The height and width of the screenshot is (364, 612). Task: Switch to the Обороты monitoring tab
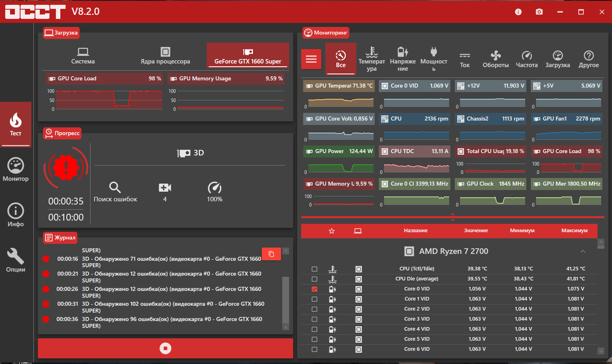pyautogui.click(x=495, y=59)
